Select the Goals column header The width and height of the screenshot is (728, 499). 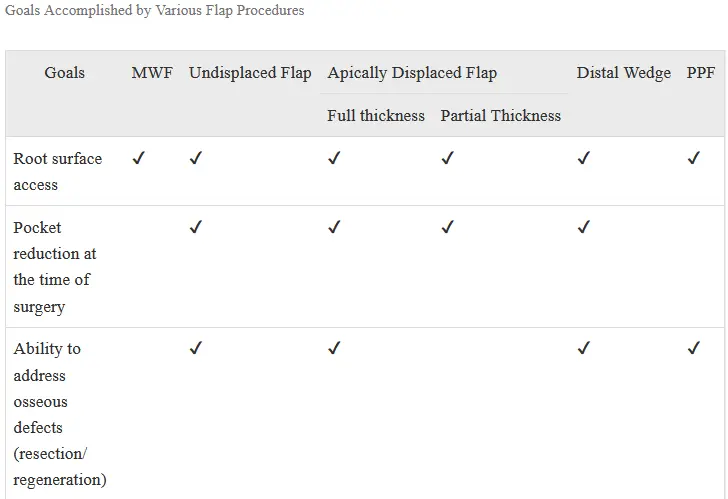[65, 73]
